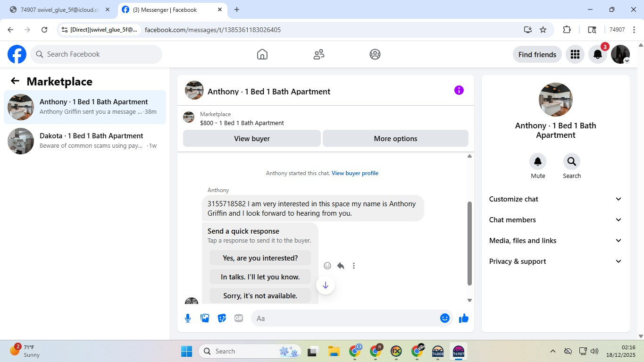
Task: Send quick response "Sorry, it's not available."
Action: click(260, 296)
